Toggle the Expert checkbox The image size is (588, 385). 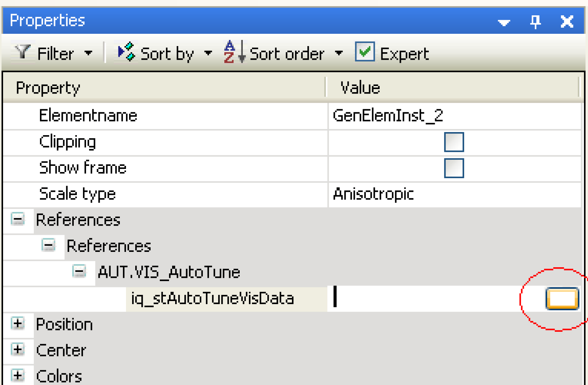365,52
